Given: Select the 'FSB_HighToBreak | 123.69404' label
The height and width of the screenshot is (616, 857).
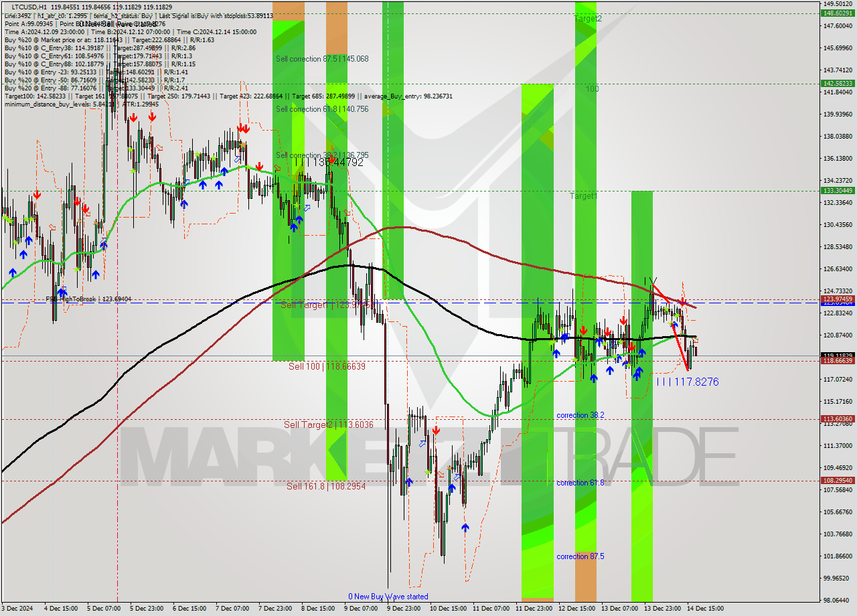Looking at the screenshot, I should (x=88, y=299).
